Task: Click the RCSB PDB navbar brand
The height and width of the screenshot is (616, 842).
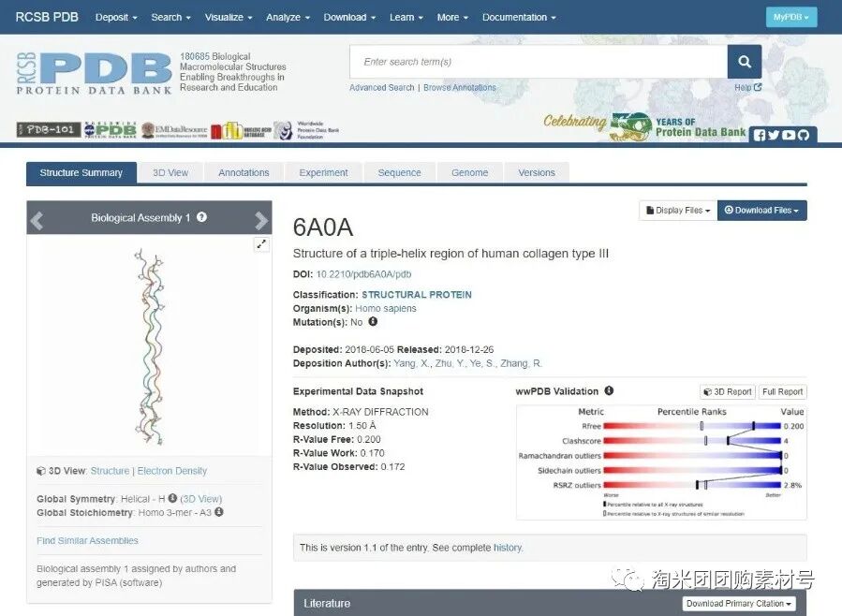Action: (x=47, y=17)
